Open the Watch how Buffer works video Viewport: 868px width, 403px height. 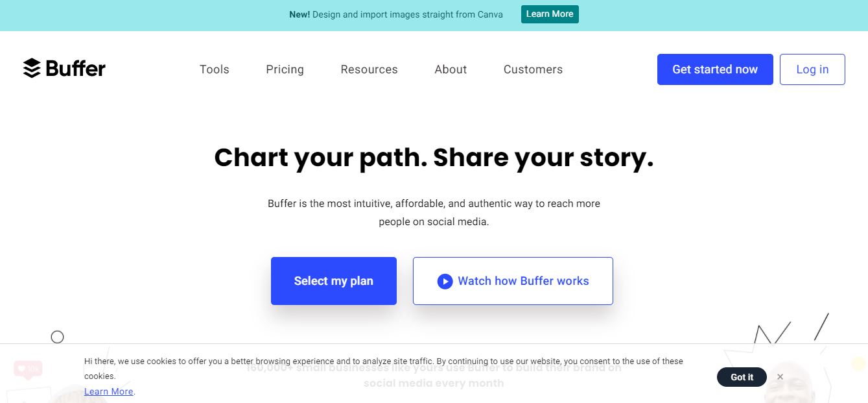coord(522,281)
